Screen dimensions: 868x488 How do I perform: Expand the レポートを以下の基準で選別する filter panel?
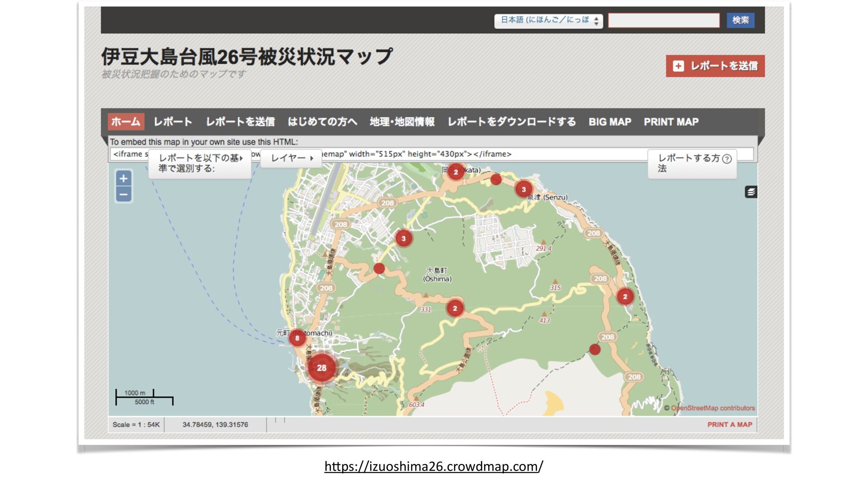pyautogui.click(x=200, y=163)
